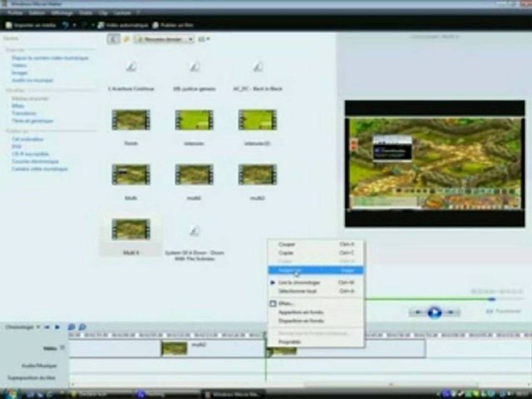Click the 'CD-R inscriptible' publish link
This screenshot has height=399, width=532.
30,154
